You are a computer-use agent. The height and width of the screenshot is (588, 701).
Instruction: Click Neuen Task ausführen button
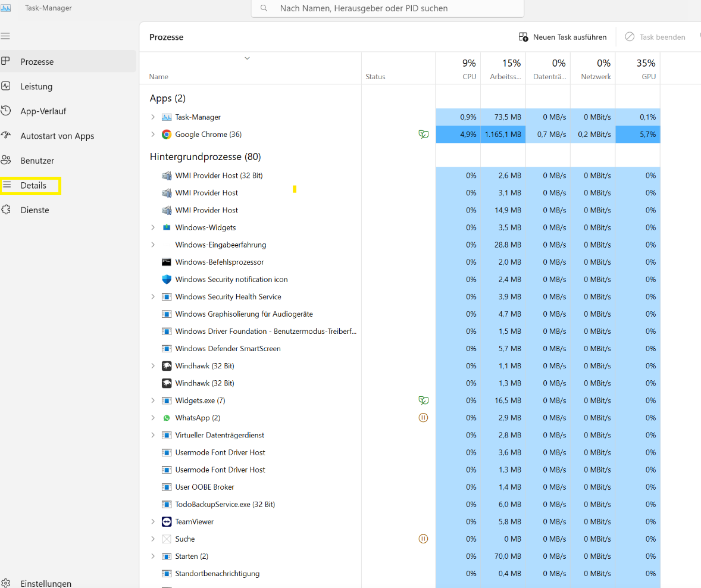coord(562,37)
